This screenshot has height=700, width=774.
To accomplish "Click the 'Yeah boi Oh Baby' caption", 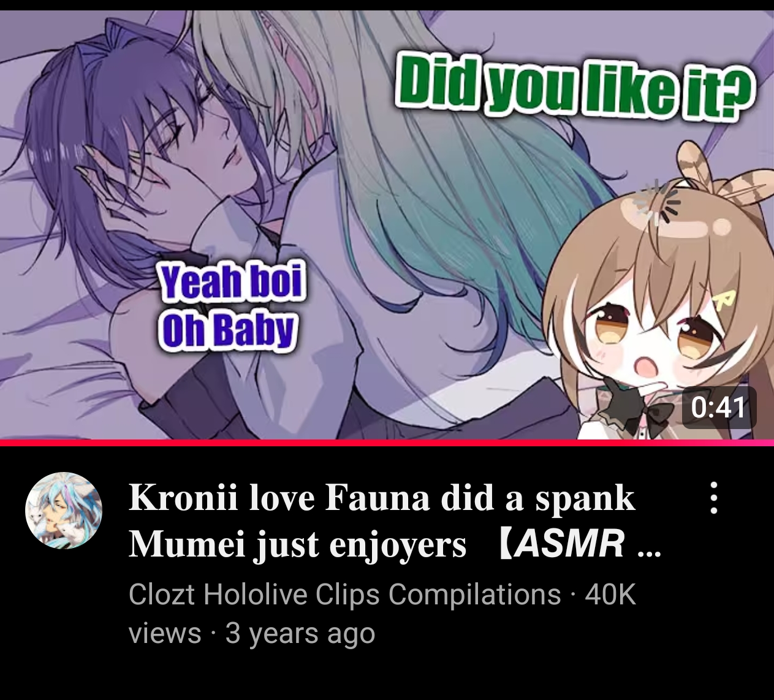I will (x=230, y=306).
